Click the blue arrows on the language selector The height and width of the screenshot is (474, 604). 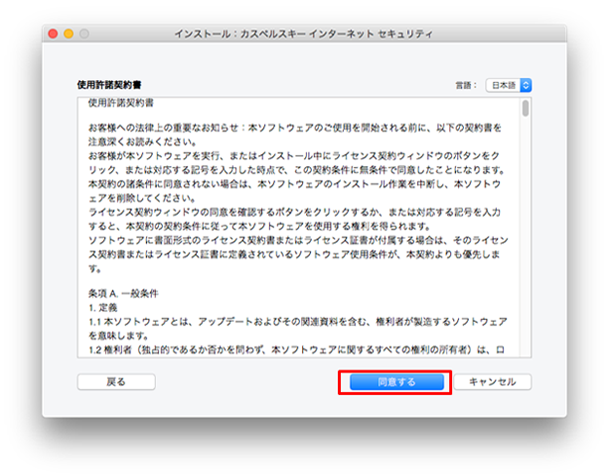[x=526, y=86]
